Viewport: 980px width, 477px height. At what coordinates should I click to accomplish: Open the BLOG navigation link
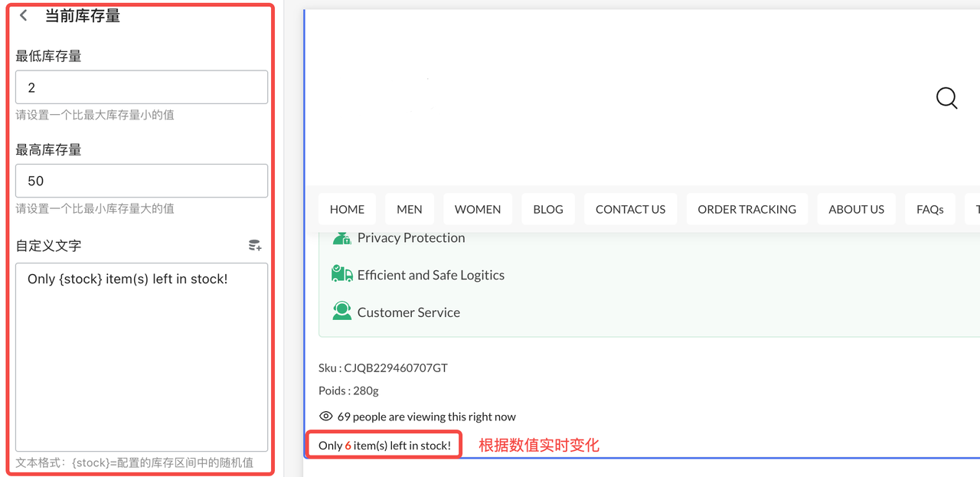[x=548, y=209]
